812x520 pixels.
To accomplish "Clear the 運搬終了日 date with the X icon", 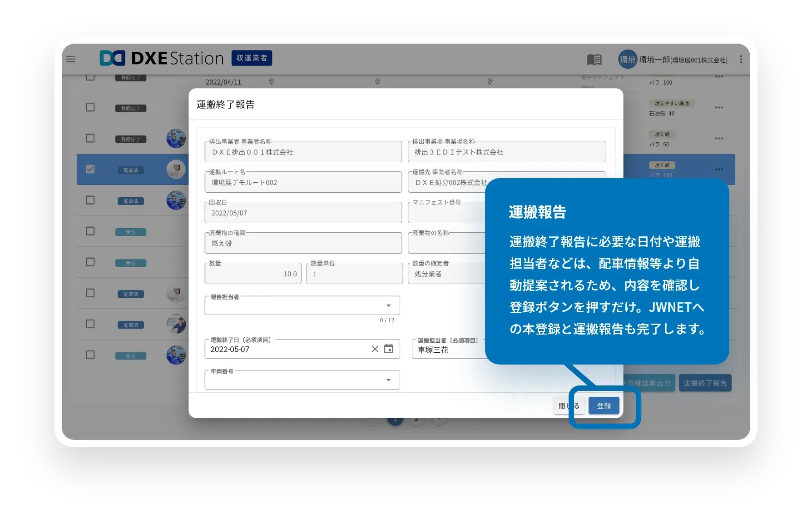I will coord(375,349).
